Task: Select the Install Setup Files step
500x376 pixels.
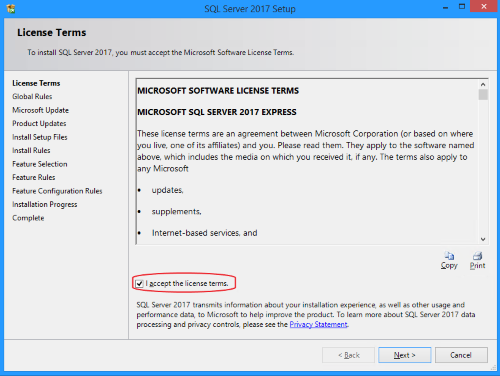Action: click(x=40, y=137)
